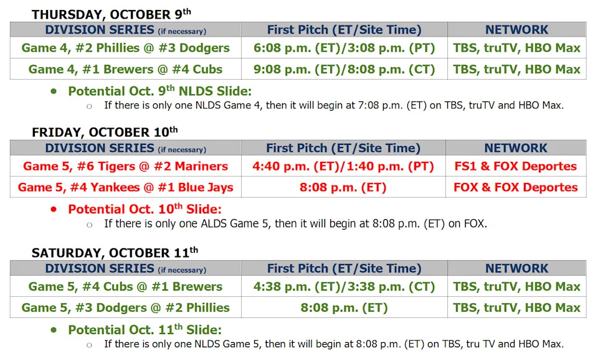This screenshot has height=364, width=598.
Task: Select the Game 5 Cubs @ Brewers cell
Action: [125, 287]
